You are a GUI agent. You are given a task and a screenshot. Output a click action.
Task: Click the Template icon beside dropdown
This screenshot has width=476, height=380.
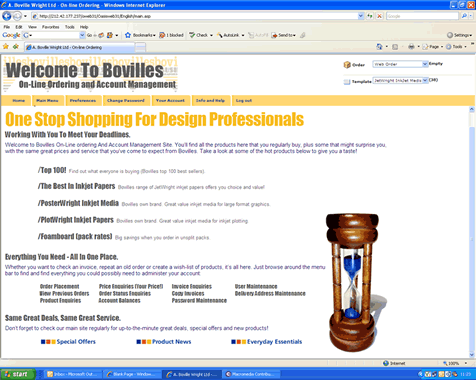[347, 82]
